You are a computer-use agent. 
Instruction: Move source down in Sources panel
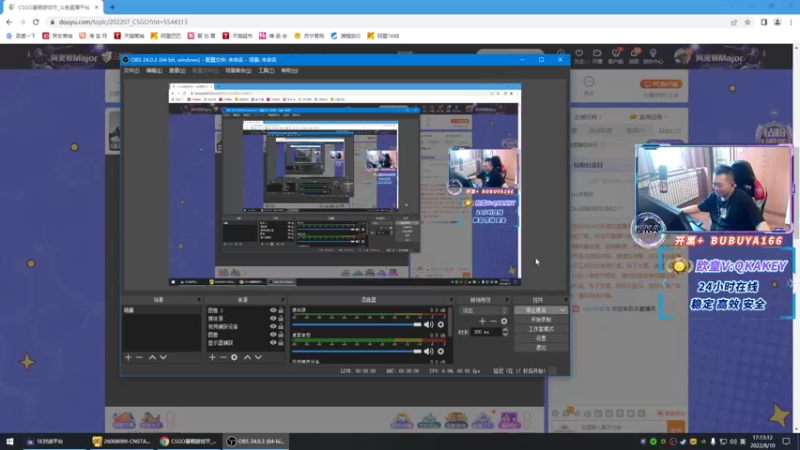tap(259, 358)
